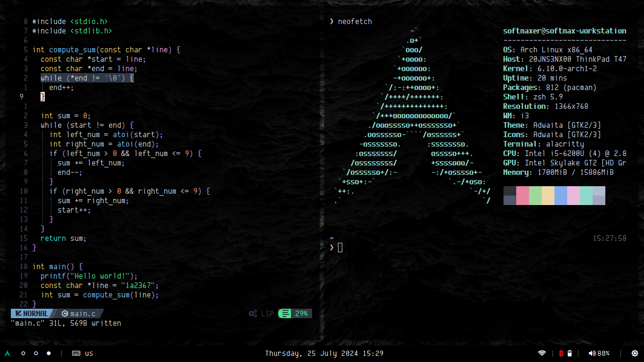Click the 'Shell: zsh 5.9' line
Image resolution: width=644 pixels, height=362 pixels.
pos(533,97)
